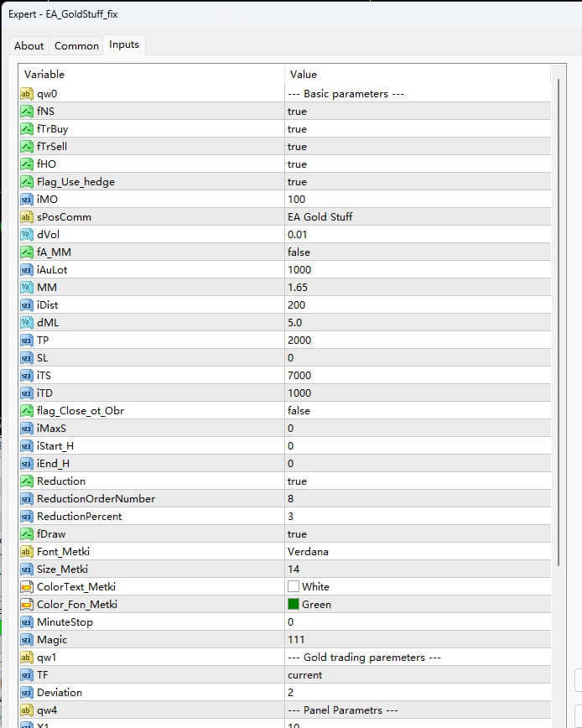Screen dimensions: 582x728
Task: Edit the MM value 1.65
Action: tap(418, 288)
